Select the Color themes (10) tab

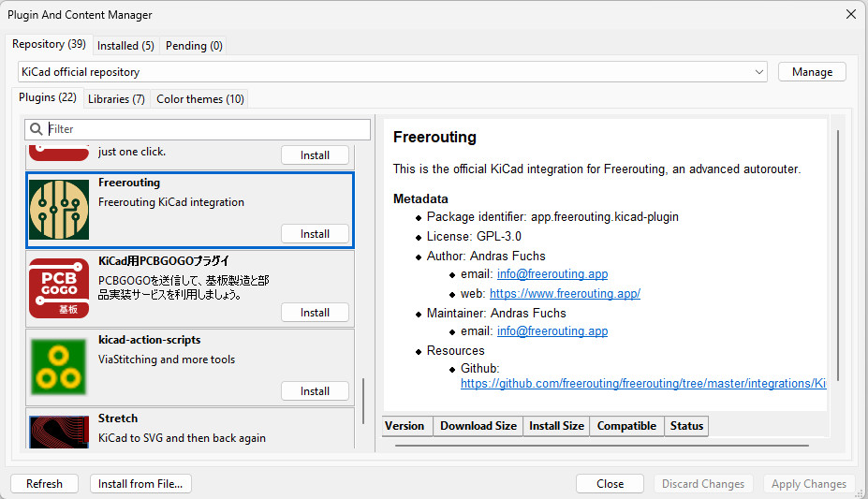point(199,99)
